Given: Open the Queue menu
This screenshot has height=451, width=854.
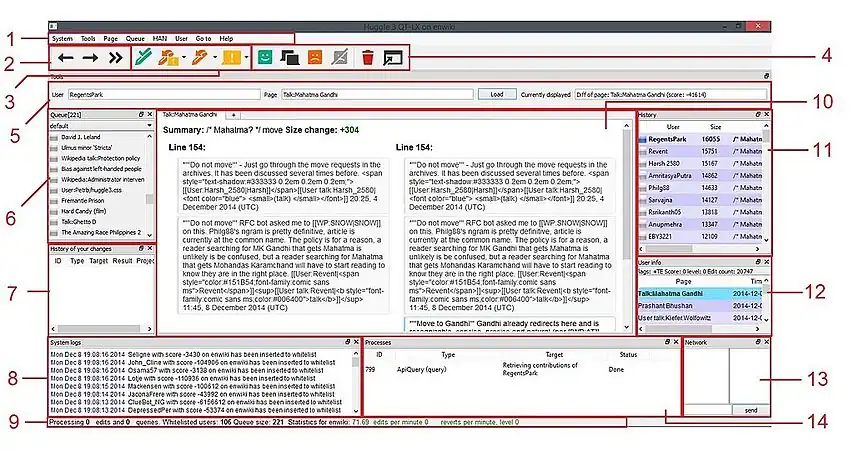Looking at the screenshot, I should [x=135, y=39].
